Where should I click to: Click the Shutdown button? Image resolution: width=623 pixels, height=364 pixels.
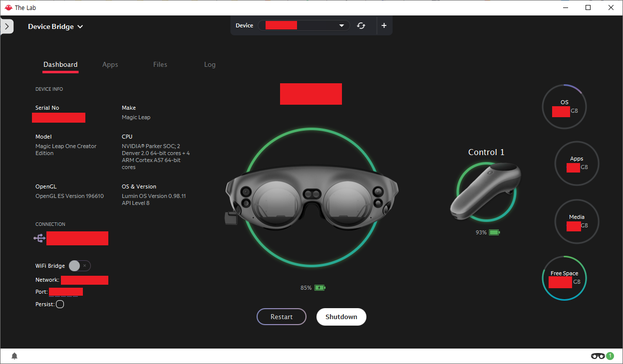(x=341, y=317)
